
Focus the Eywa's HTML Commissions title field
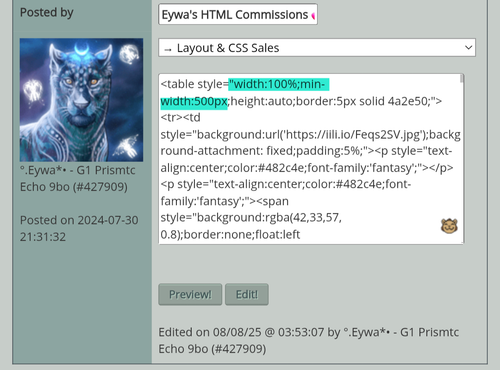238,14
